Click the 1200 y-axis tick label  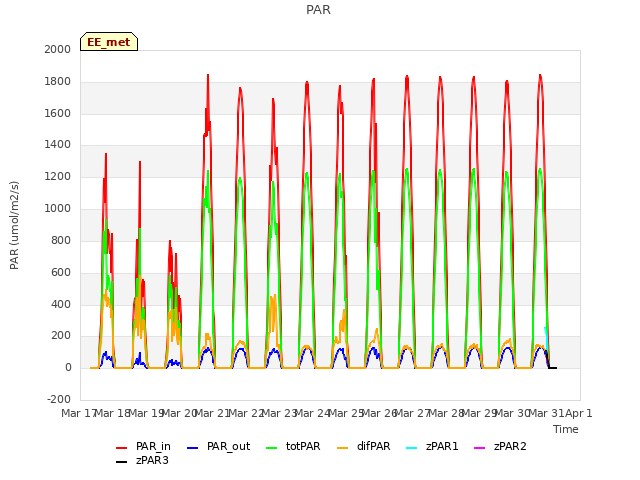[x=58, y=177]
